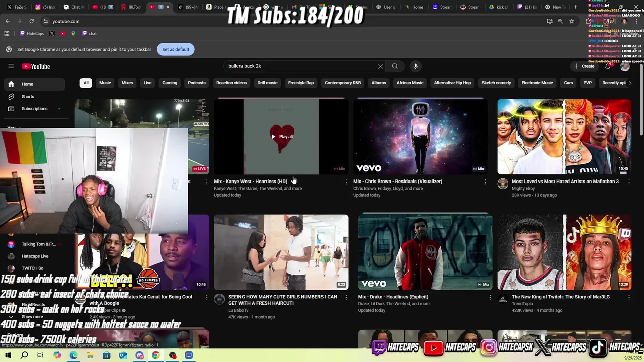The image size is (644, 362).
Task: Filter recommendations by Music
Action: pos(105,83)
